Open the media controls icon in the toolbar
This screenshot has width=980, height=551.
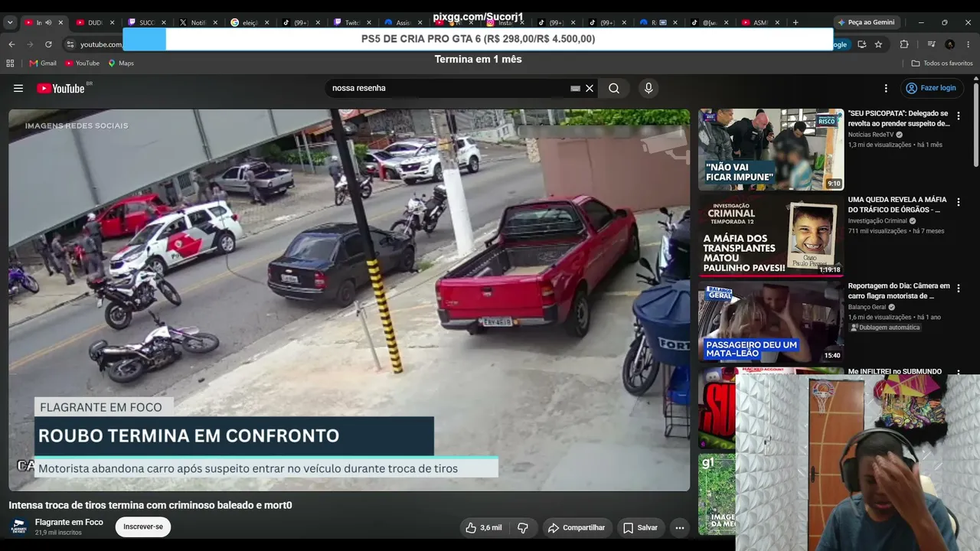pos(931,44)
